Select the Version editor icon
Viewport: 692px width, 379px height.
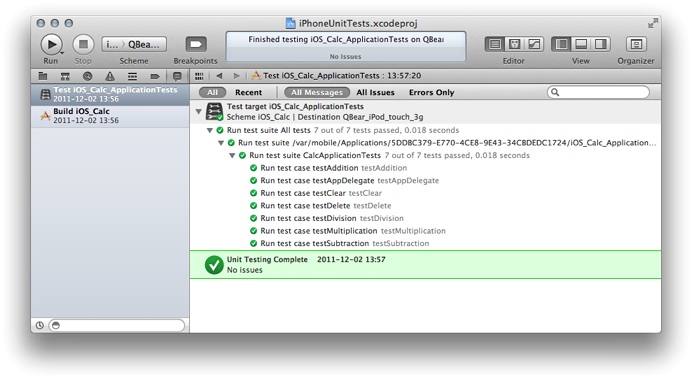(x=534, y=44)
